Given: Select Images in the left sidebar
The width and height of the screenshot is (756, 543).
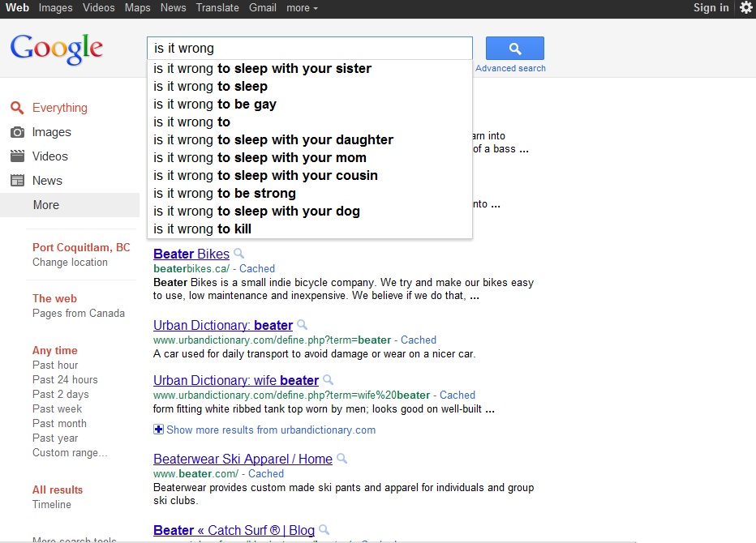Looking at the screenshot, I should tap(52, 132).
